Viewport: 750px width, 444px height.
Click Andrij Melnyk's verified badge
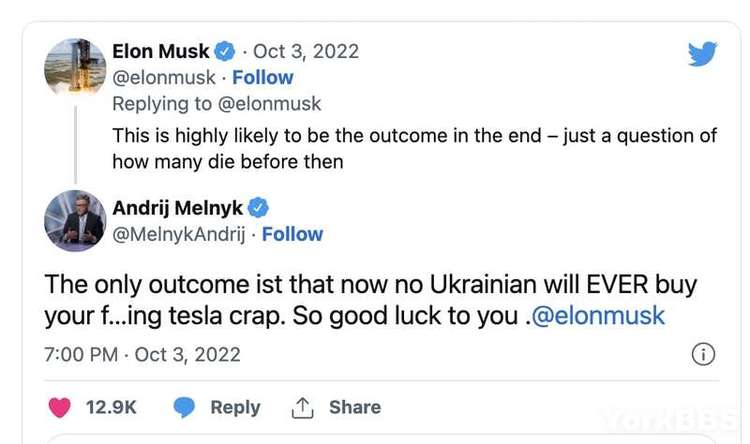point(258,208)
